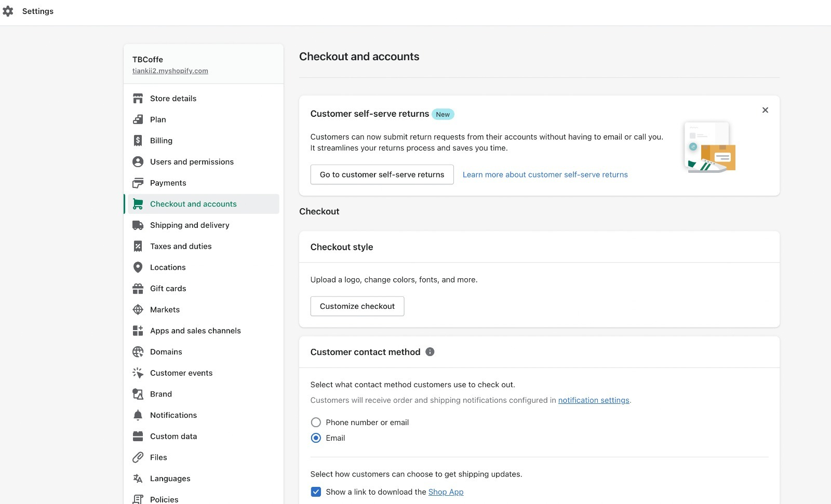Open Shipping and delivery settings
The height and width of the screenshot is (504, 831).
coord(190,225)
